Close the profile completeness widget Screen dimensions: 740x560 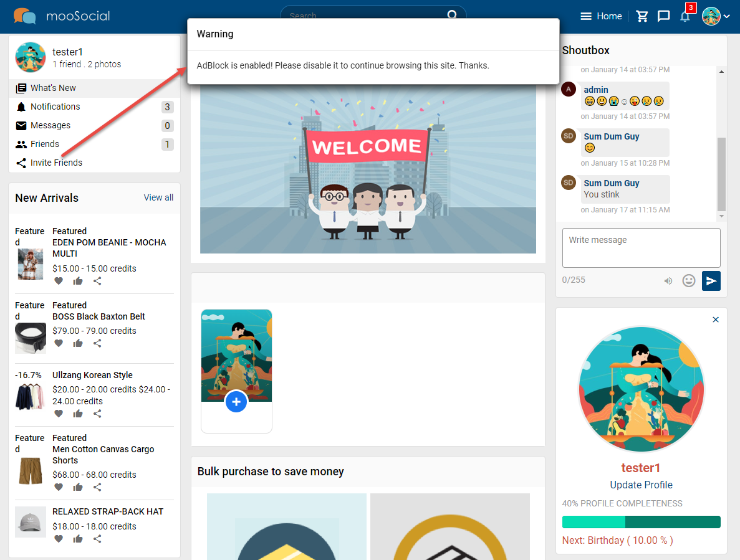pos(716,320)
